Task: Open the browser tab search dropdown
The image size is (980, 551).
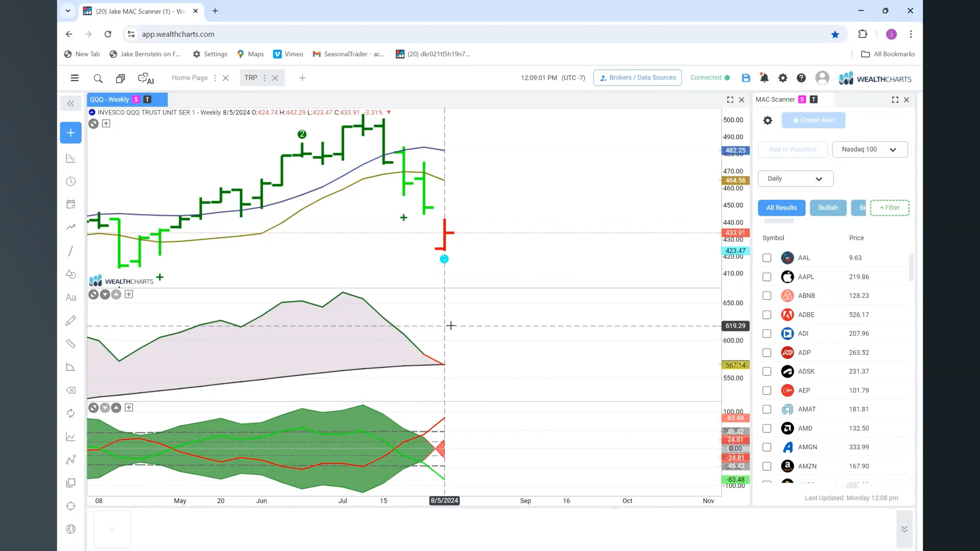Action: 67,11
